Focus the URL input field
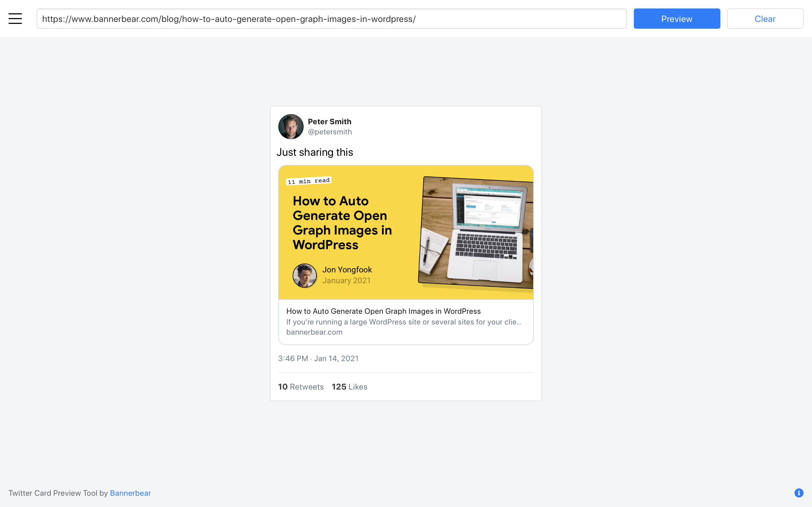Viewport: 812px width, 507px height. (332, 19)
